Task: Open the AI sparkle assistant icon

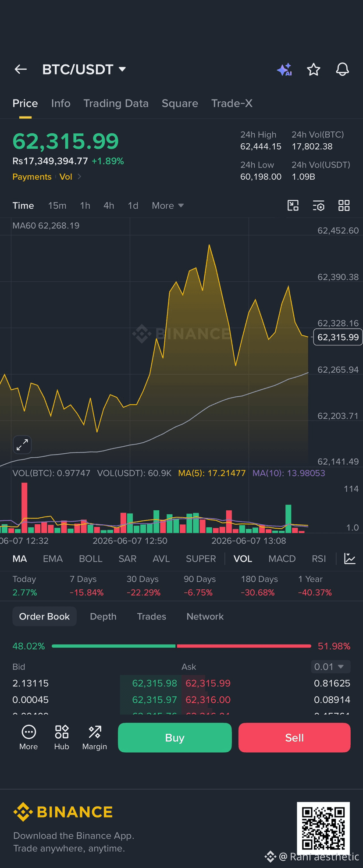Action: (x=285, y=69)
